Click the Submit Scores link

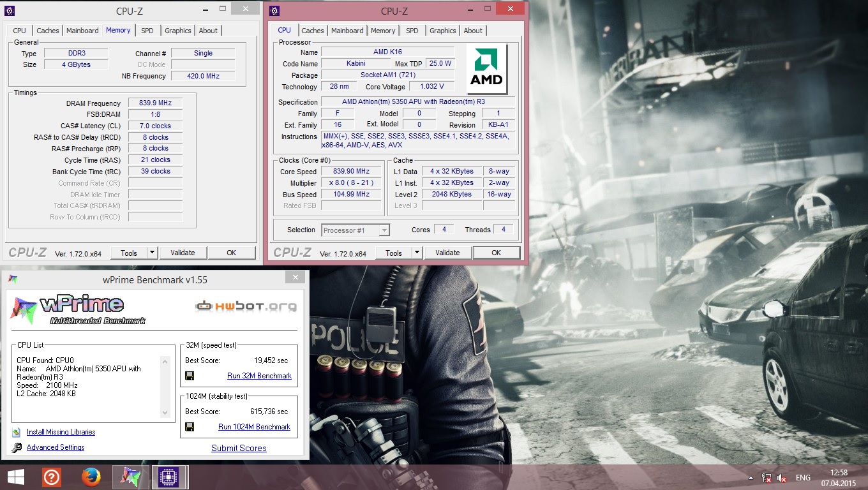(x=239, y=448)
